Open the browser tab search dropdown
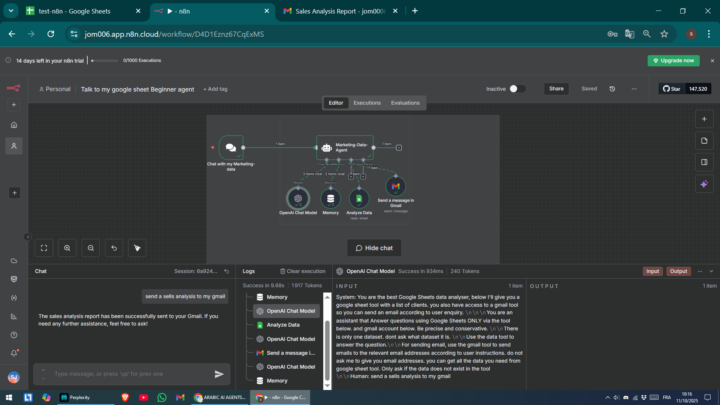This screenshot has height=405, width=720. tap(11, 11)
